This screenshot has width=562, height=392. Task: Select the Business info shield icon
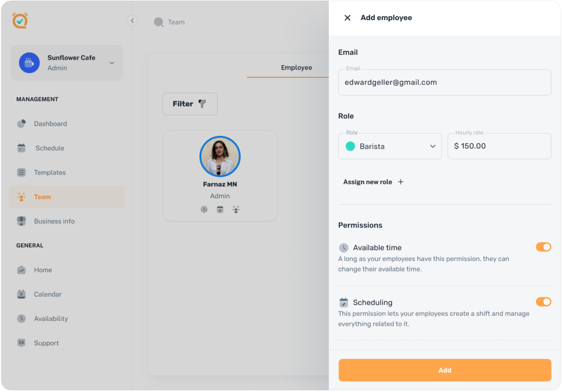click(x=21, y=221)
